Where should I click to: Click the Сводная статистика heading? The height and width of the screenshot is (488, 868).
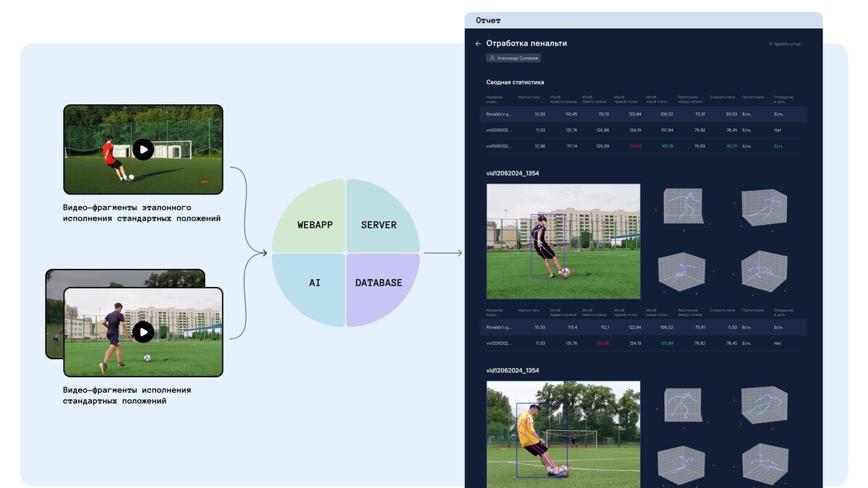tap(515, 82)
